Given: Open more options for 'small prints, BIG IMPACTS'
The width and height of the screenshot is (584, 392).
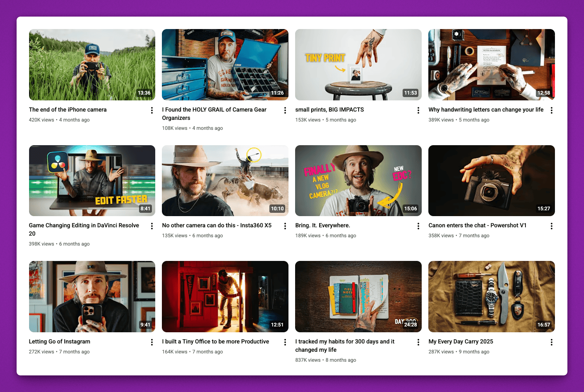Looking at the screenshot, I should click(x=418, y=110).
